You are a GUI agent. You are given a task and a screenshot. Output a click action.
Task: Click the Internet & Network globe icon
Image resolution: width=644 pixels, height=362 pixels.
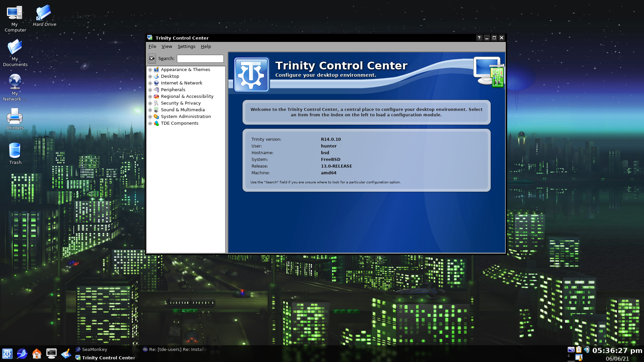click(156, 83)
